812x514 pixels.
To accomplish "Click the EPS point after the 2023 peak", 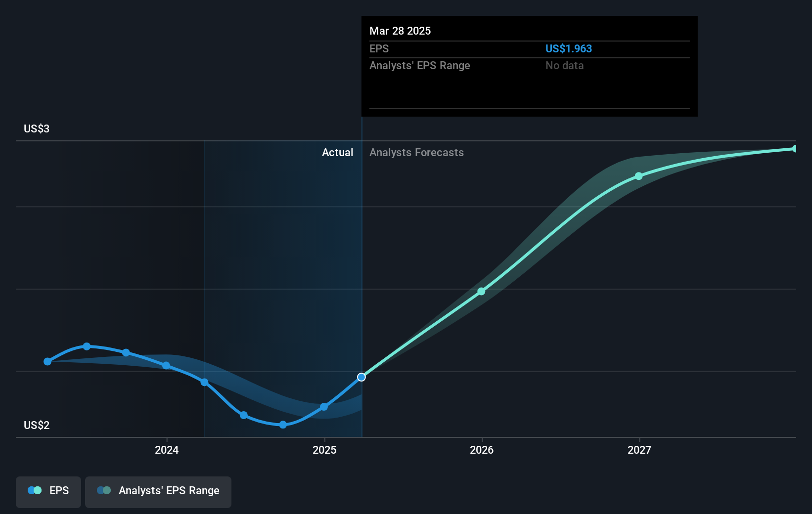I will (x=126, y=352).
